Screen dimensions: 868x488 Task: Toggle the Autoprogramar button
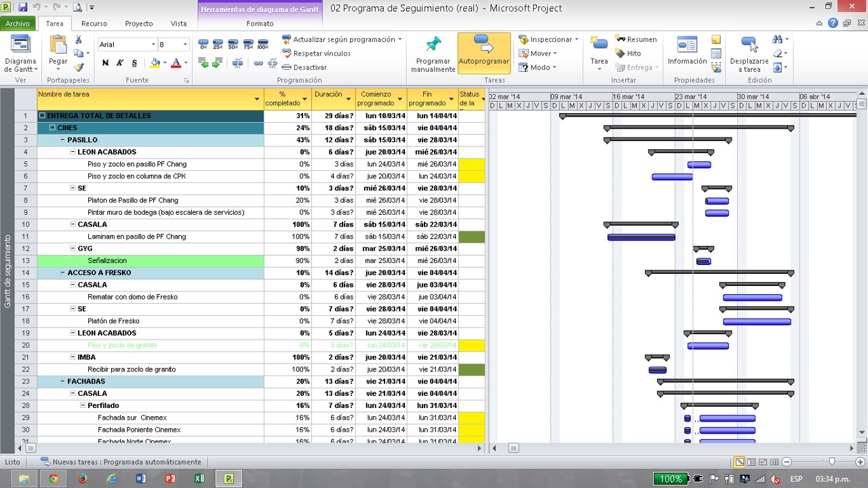484,54
